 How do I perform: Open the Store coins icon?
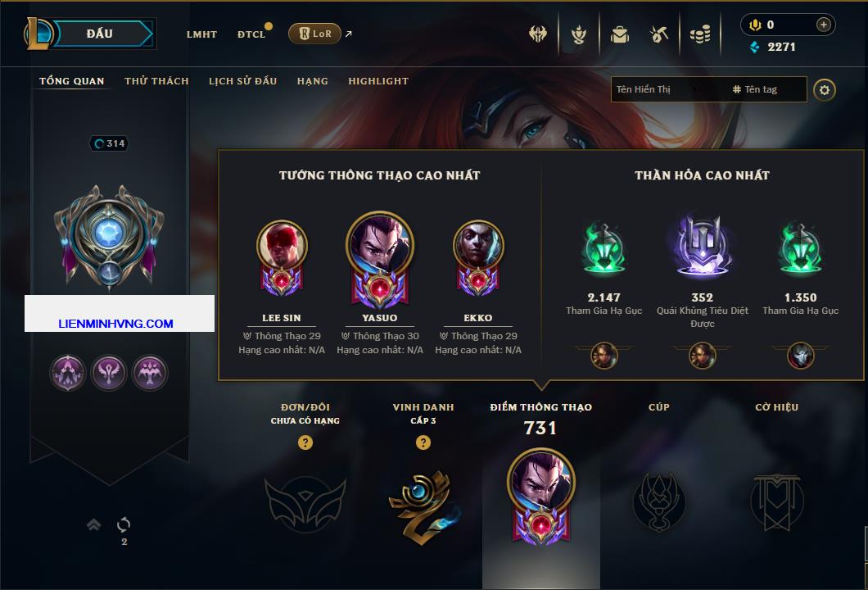pyautogui.click(x=700, y=35)
